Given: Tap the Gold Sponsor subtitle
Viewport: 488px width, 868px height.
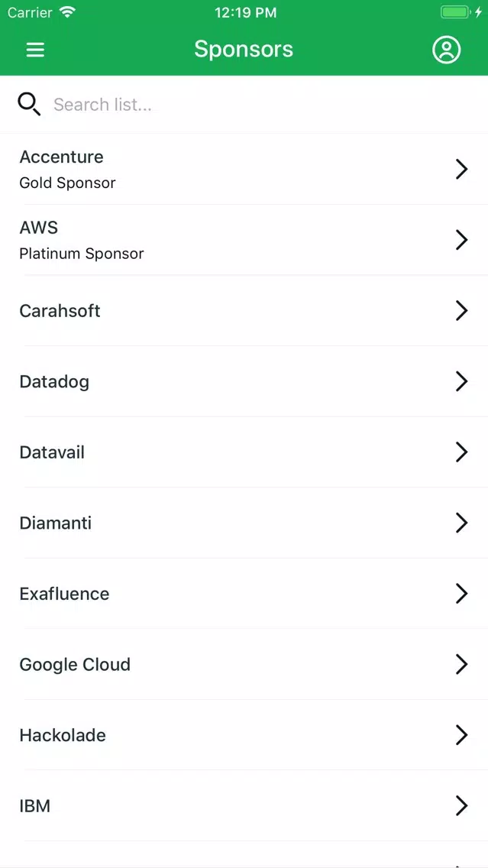Looking at the screenshot, I should [x=67, y=183].
